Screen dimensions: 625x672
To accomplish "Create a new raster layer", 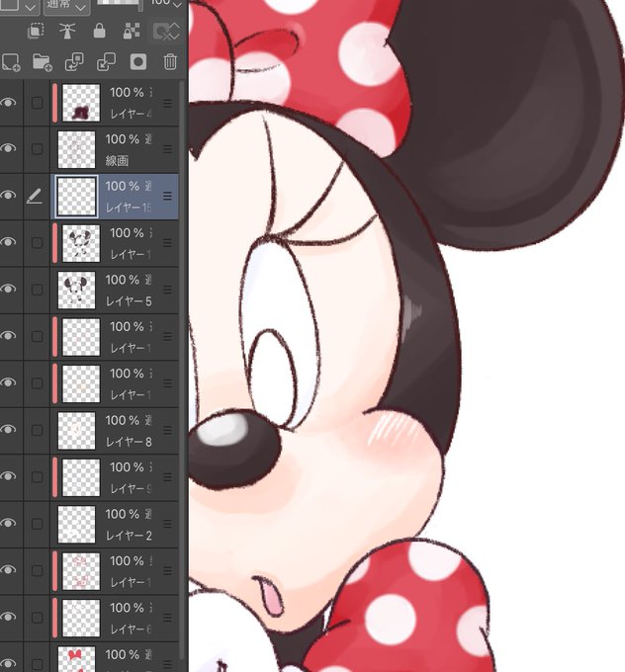I will [x=11, y=62].
